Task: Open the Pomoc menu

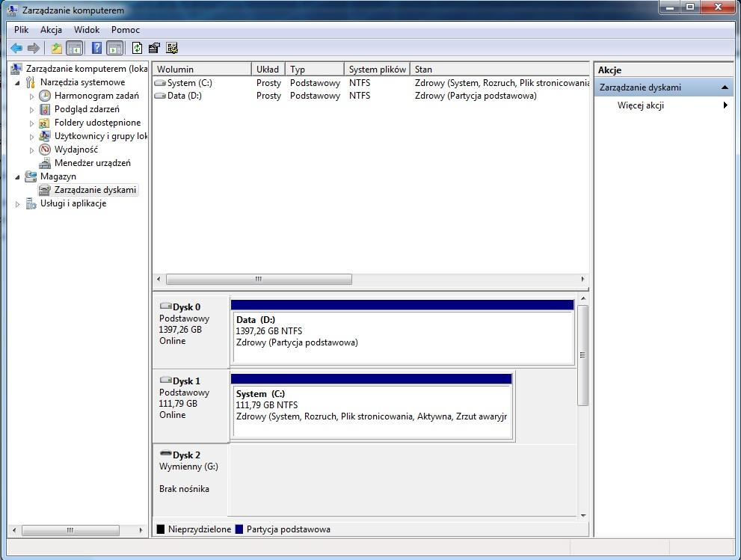Action: click(x=125, y=30)
